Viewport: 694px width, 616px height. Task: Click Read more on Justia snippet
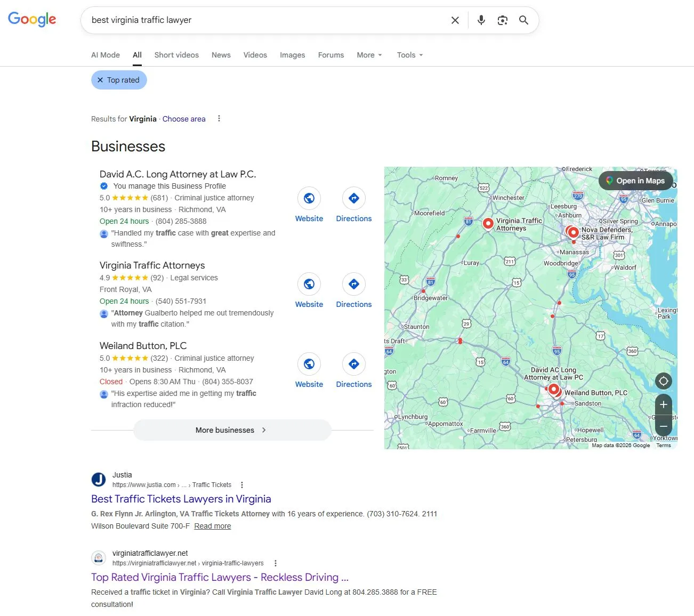point(213,526)
